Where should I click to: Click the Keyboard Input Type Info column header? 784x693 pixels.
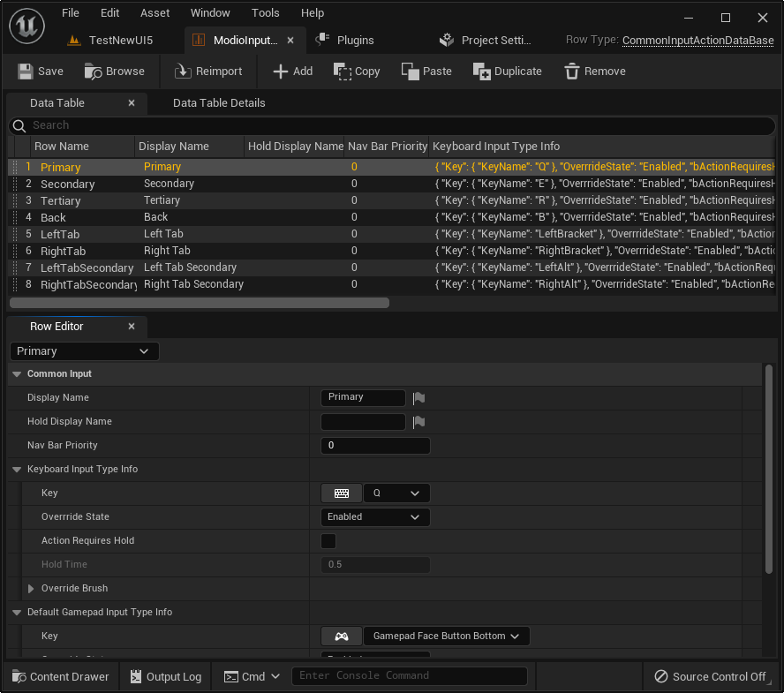tap(601, 147)
